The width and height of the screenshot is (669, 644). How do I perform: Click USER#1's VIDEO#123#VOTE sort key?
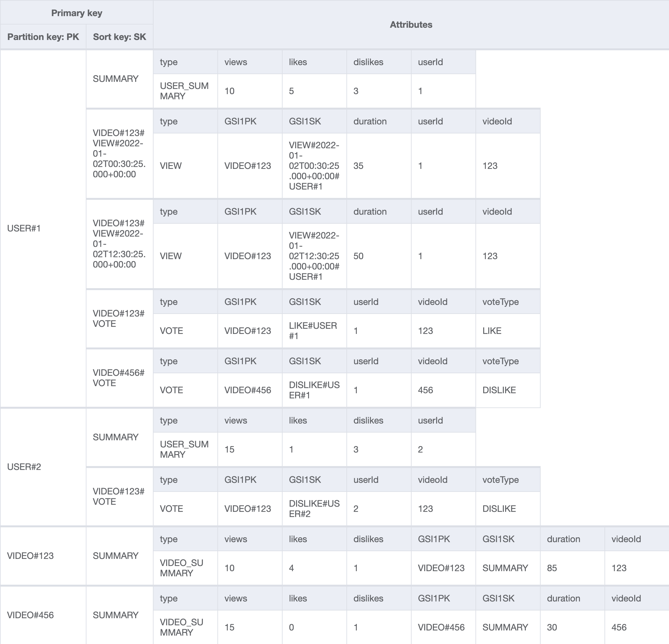(119, 318)
